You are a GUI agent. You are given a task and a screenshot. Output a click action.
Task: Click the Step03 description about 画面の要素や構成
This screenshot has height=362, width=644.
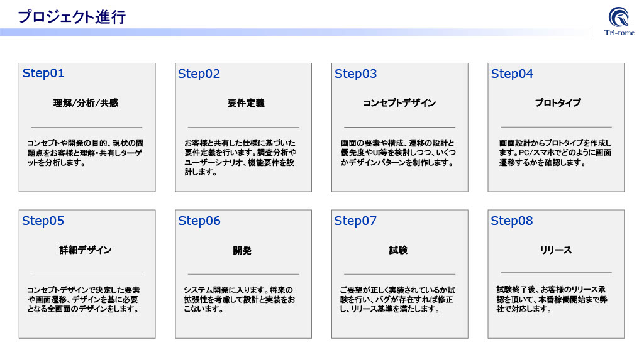point(399,153)
